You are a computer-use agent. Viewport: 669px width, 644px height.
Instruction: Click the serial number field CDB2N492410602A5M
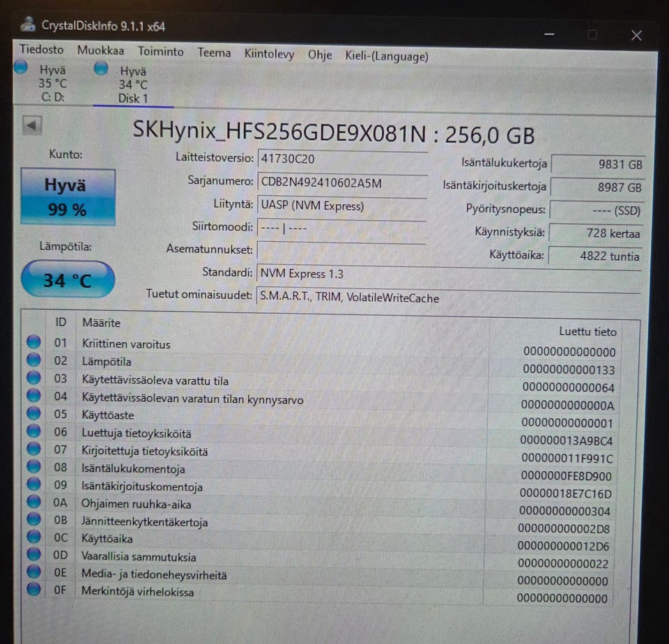coord(342,183)
